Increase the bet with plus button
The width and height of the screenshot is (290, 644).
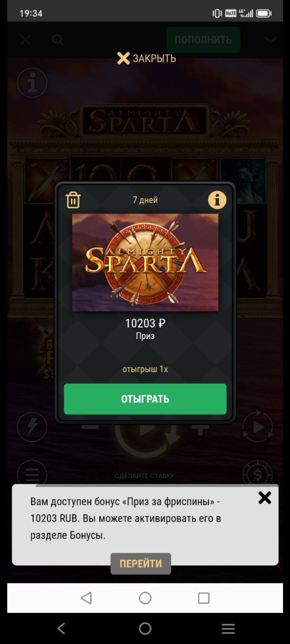coord(200,429)
